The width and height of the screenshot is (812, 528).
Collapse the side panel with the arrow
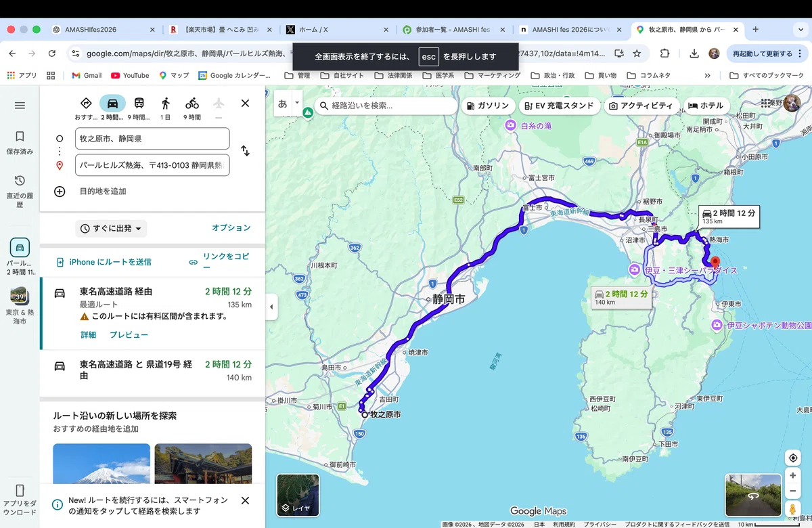coord(271,307)
